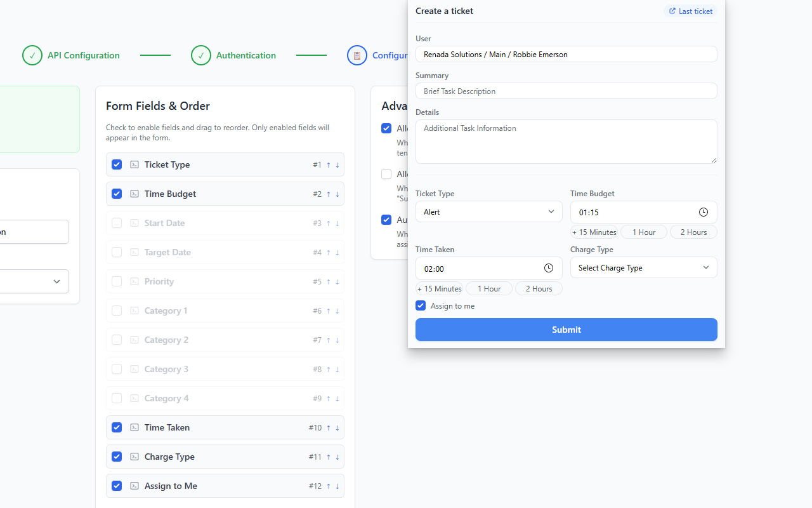Move Charge Type field down with arrow
The width and height of the screenshot is (812, 508).
pyautogui.click(x=337, y=457)
